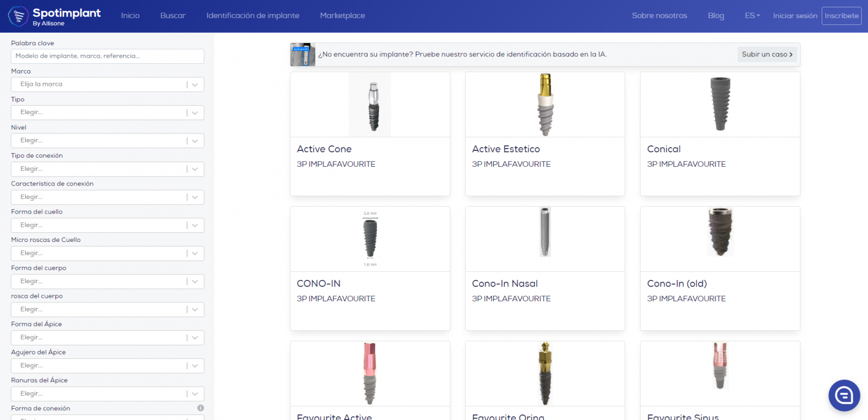
Task: Open the Buscar menu item
Action: [173, 16]
